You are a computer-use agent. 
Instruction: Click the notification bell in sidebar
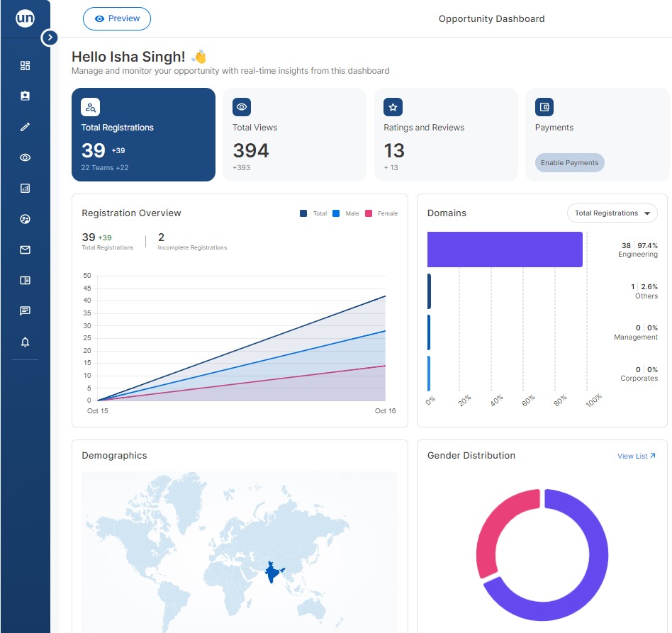(25, 342)
